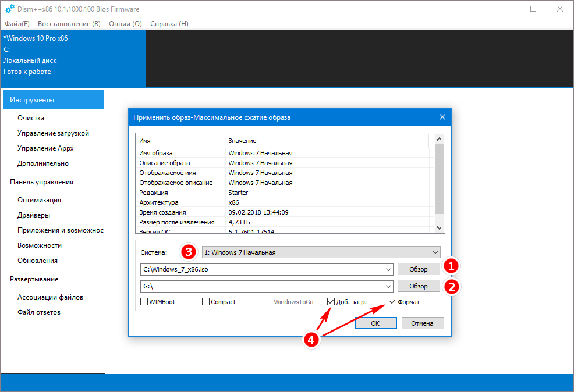The image size is (574, 392).
Task: Maximize the Dism++ window
Action: tap(533, 9)
